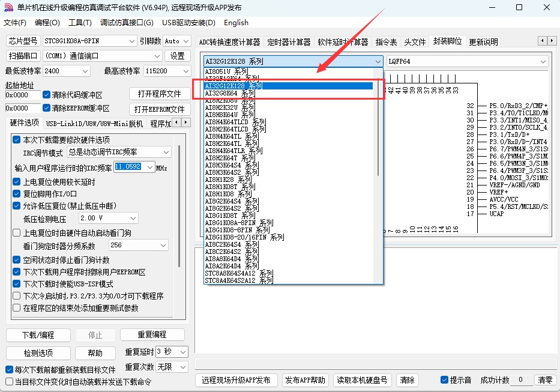Viewport: 560px width, 392px height.
Task: Open the 调试仿真接口(G) menu
Action: coord(127,23)
